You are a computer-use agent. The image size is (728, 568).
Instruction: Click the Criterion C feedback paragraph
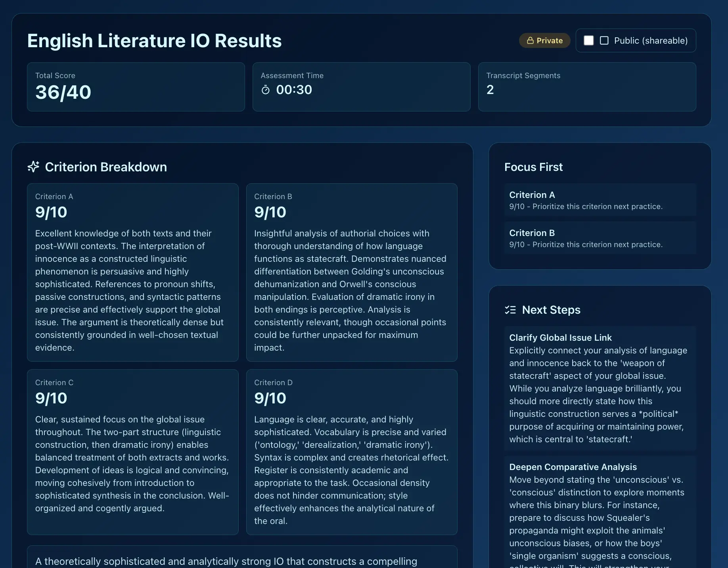[x=132, y=464]
